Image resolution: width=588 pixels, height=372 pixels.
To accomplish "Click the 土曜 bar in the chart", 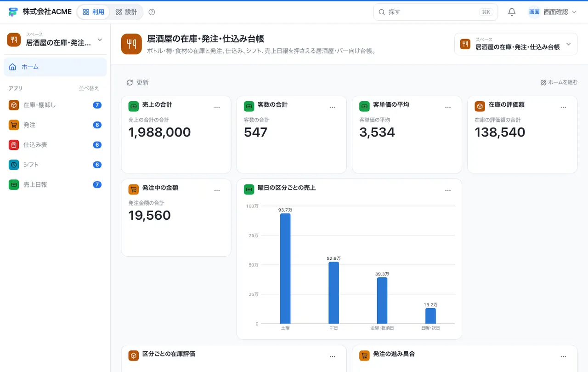I will pos(285,269).
